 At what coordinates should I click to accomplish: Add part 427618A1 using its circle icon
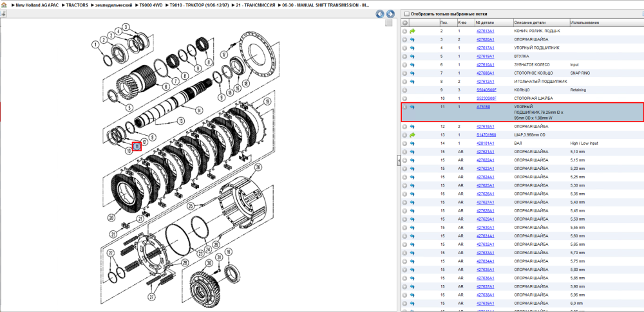pos(405,127)
